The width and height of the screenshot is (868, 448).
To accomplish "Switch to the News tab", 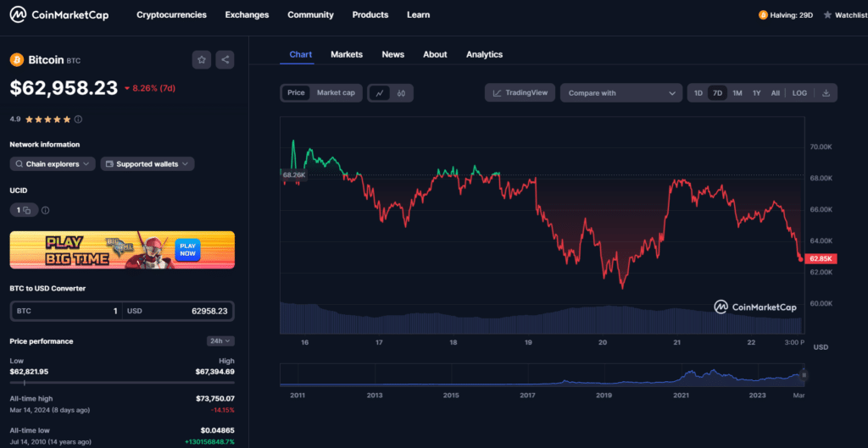I will pyautogui.click(x=393, y=54).
